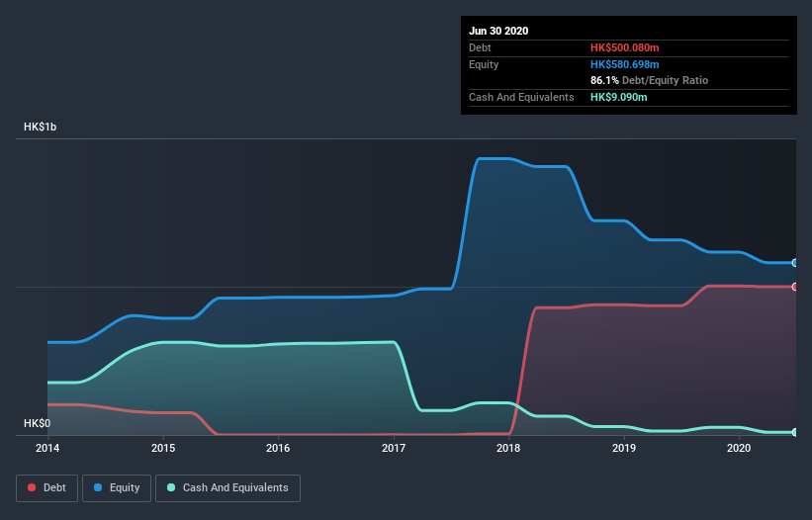Toggle the Equity legend button
Viewport: 812px width, 520px height.
coord(117,488)
